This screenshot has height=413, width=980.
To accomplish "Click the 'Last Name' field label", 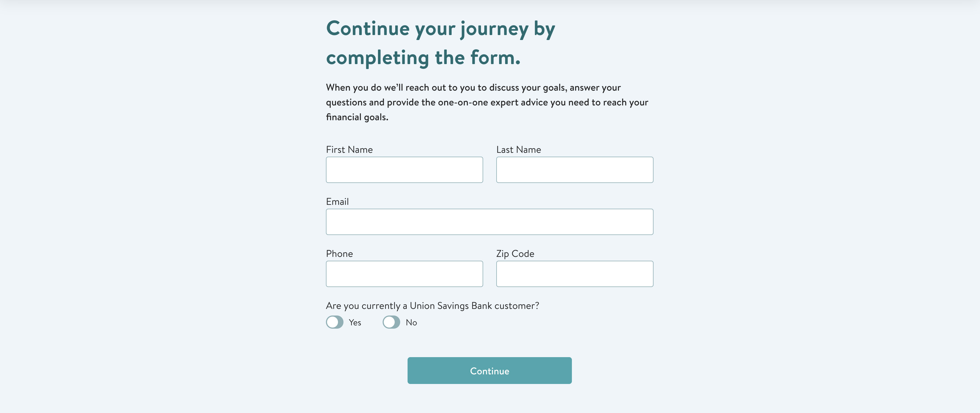I will (x=518, y=150).
